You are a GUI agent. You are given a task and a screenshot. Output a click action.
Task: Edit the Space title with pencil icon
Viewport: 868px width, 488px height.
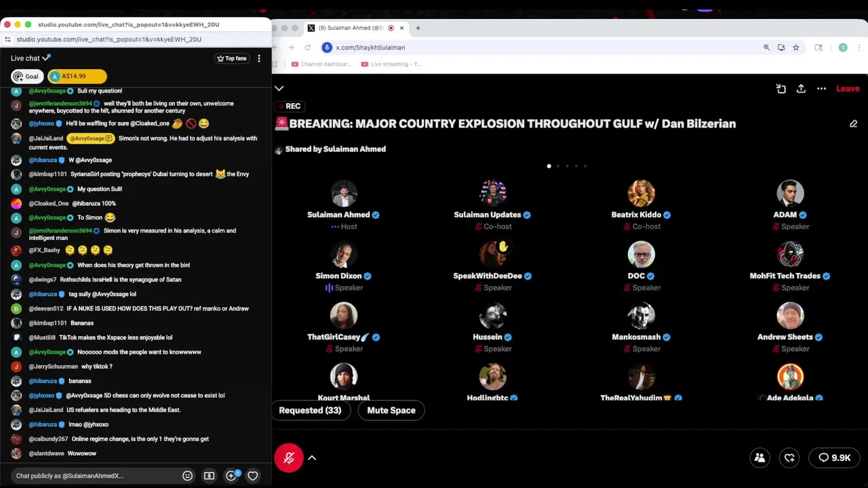pyautogui.click(x=853, y=124)
